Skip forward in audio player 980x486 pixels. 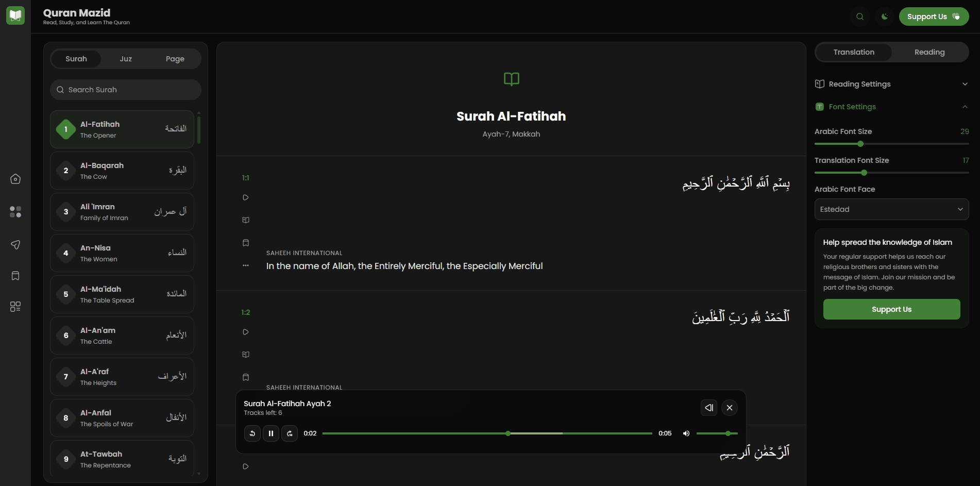[290, 433]
